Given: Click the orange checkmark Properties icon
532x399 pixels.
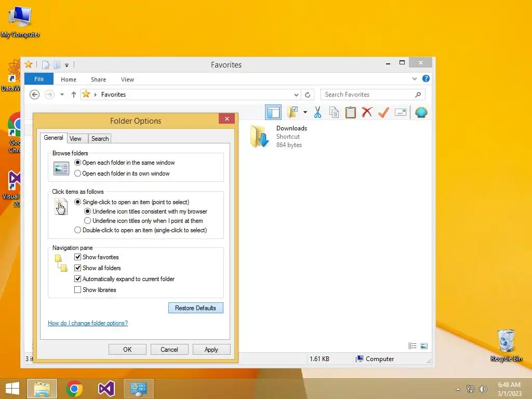Looking at the screenshot, I should (383, 112).
